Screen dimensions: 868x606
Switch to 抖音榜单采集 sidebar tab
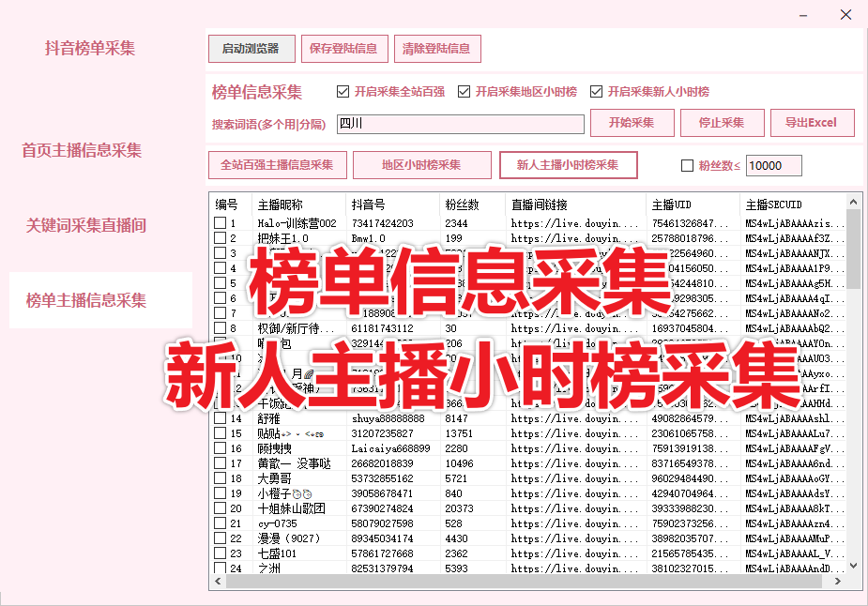point(90,49)
